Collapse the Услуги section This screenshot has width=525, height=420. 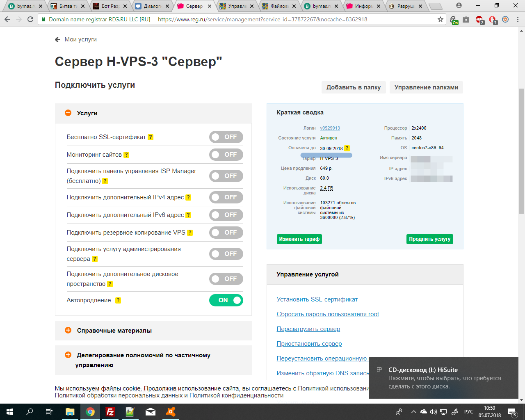[x=68, y=113]
